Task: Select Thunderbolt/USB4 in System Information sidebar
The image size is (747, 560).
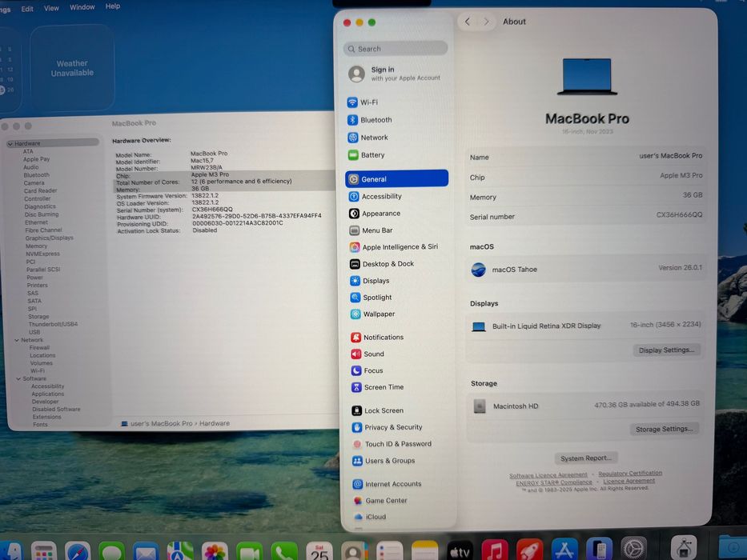Action: click(x=53, y=324)
